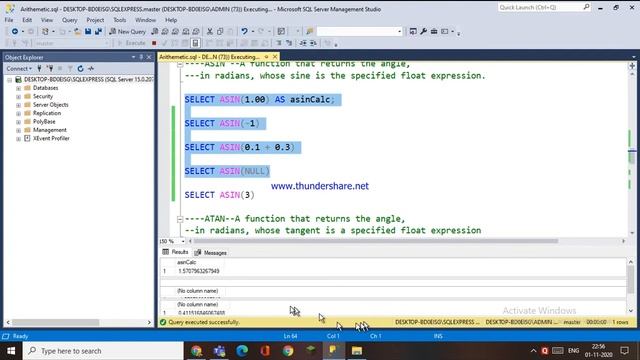The width and height of the screenshot is (640, 360).
Task: Open File Explorer from taskbar
Action: coord(357,351)
